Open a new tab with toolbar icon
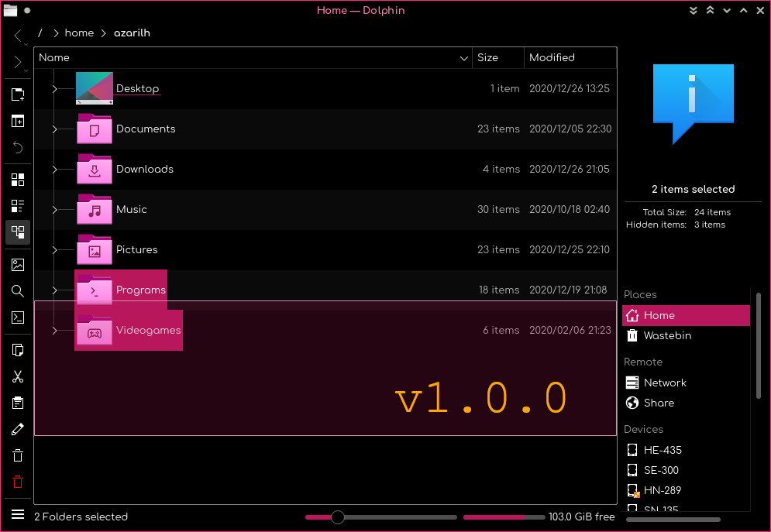771x532 pixels. tap(18, 94)
